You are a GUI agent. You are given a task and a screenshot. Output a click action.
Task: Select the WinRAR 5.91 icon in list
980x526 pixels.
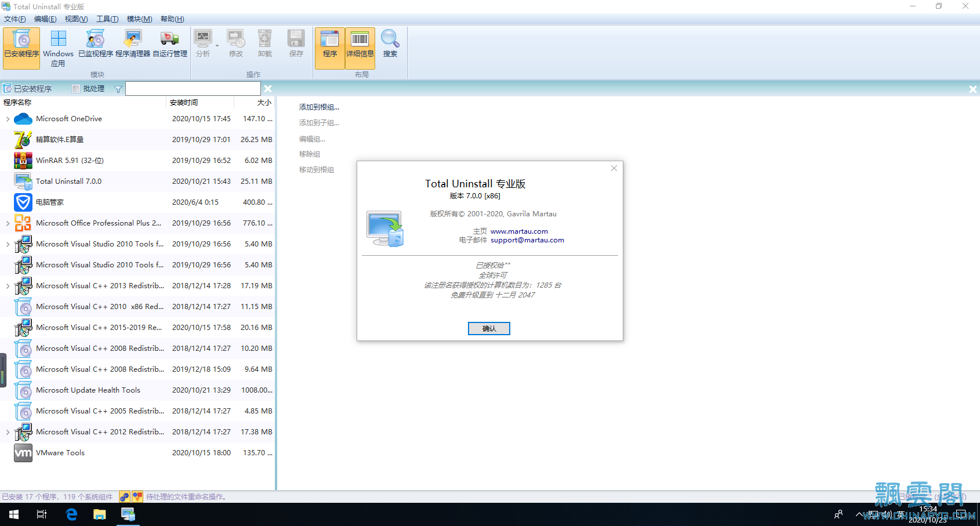(23, 161)
